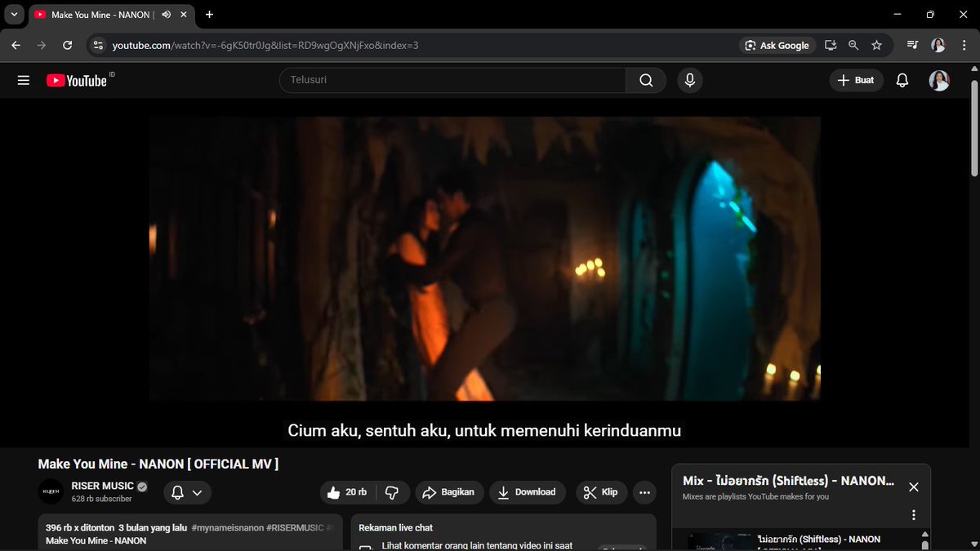980x551 pixels.
Task: Go to YouTube home via logo
Action: tap(77, 80)
